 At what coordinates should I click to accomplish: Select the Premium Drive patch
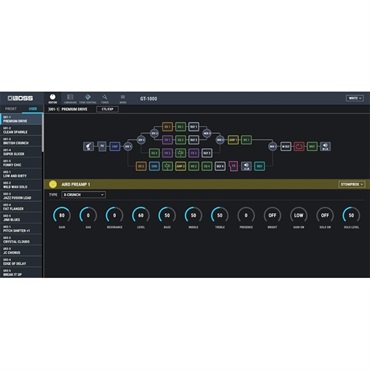21,119
